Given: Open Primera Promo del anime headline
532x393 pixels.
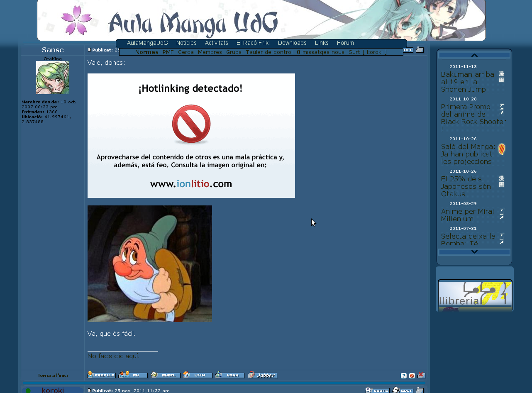Looking at the screenshot, I should tap(473, 118).
